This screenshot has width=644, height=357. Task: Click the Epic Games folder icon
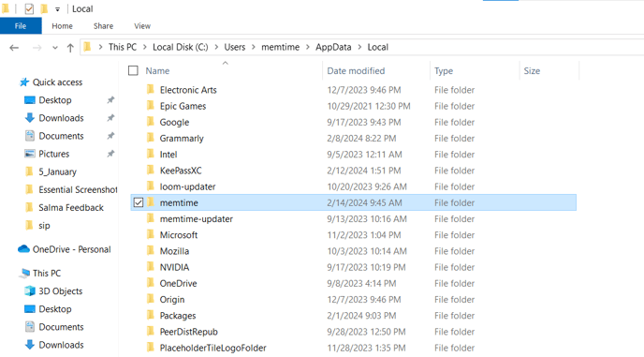click(151, 105)
